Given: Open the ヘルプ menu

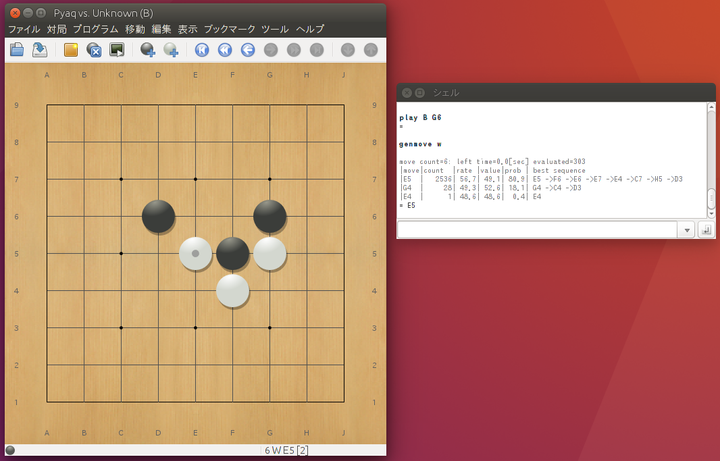Looking at the screenshot, I should tap(310, 30).
